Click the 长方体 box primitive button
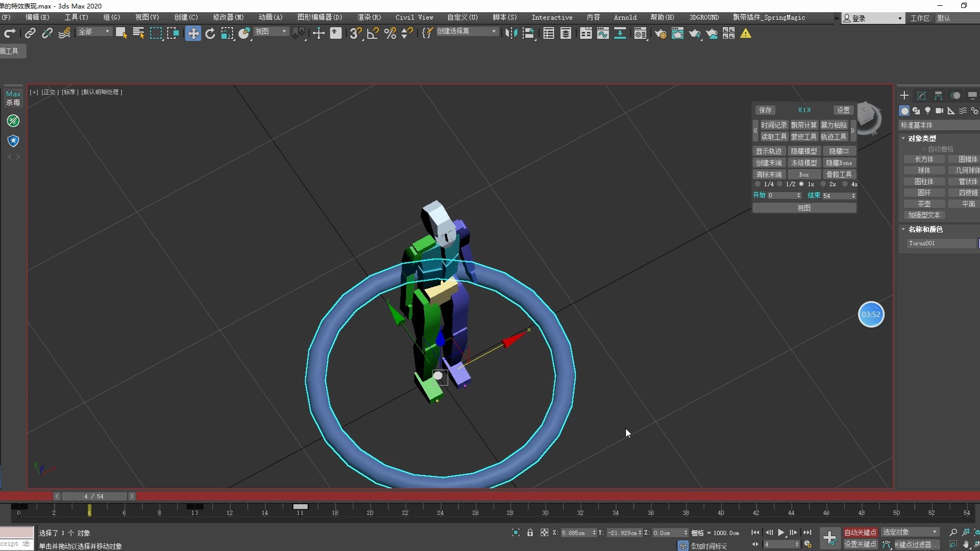This screenshot has width=980, height=551. point(924,159)
